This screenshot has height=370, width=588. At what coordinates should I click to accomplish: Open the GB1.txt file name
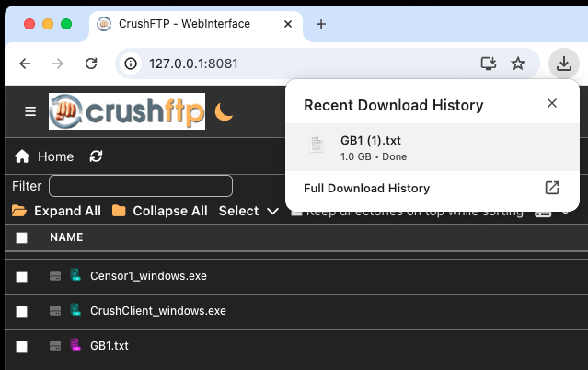(110, 345)
